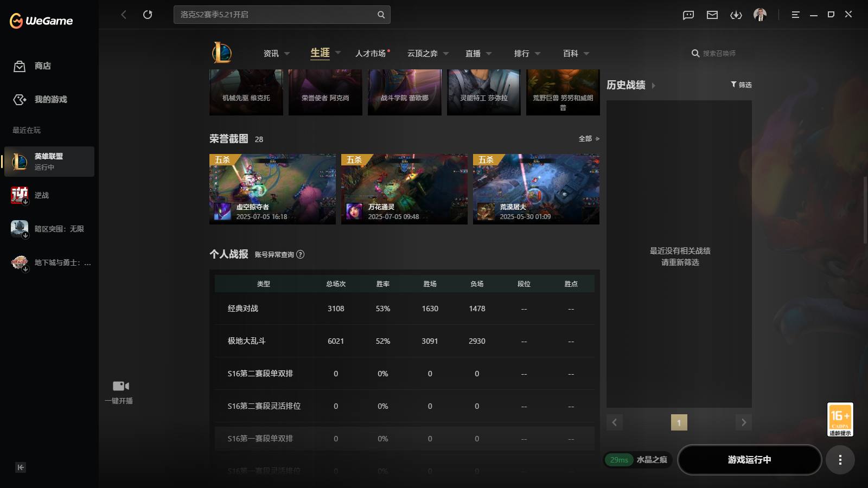Open 灵能特工 莎弥拉 champion card
This screenshot has height=488, width=868.
point(484,92)
